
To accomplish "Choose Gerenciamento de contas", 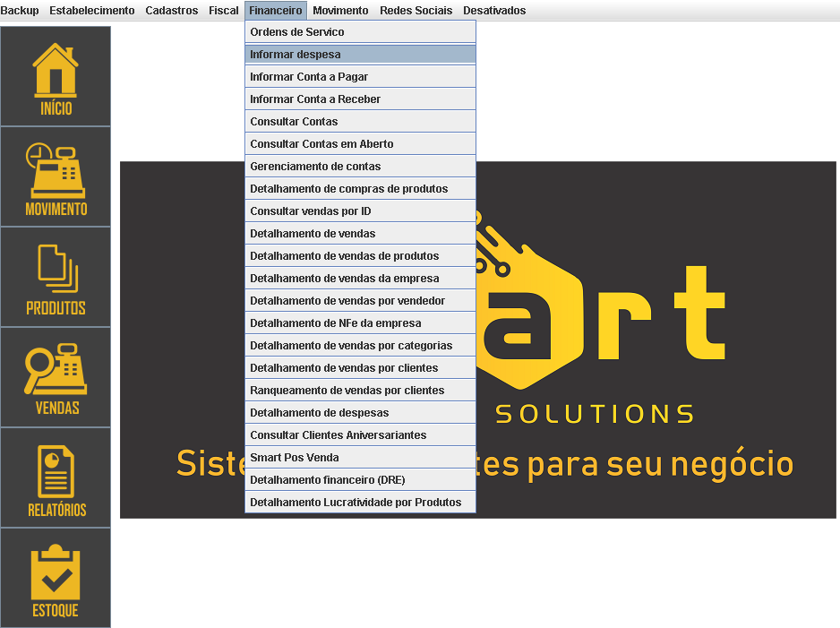I will click(360, 167).
